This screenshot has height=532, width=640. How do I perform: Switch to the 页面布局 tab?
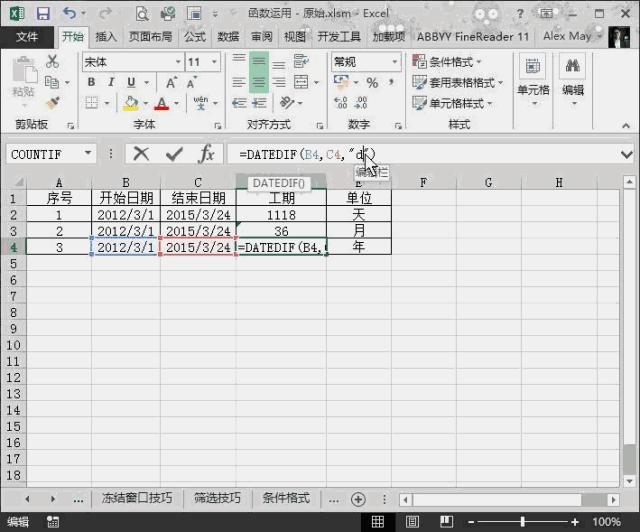(x=150, y=37)
